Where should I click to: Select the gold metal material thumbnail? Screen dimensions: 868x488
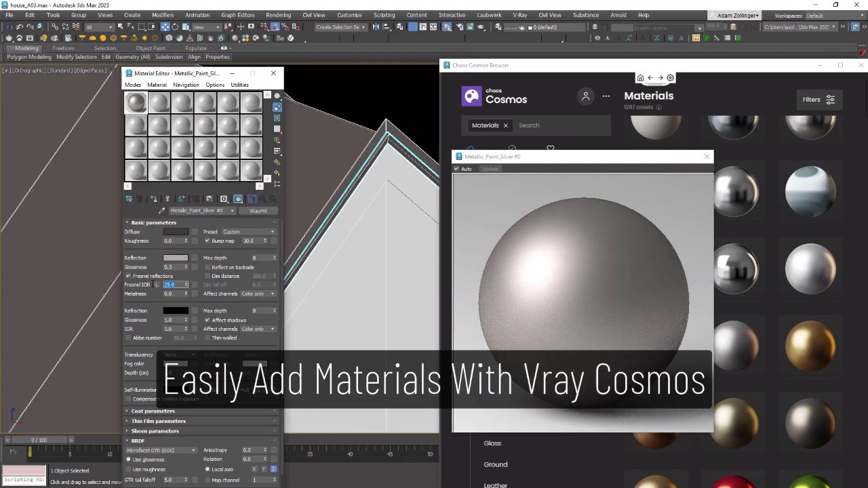point(810,345)
